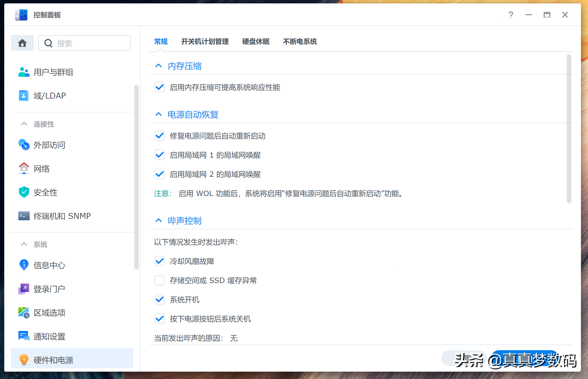This screenshot has height=379, width=588.
Task: Click the search (搜索) input field
Action: (x=90, y=43)
